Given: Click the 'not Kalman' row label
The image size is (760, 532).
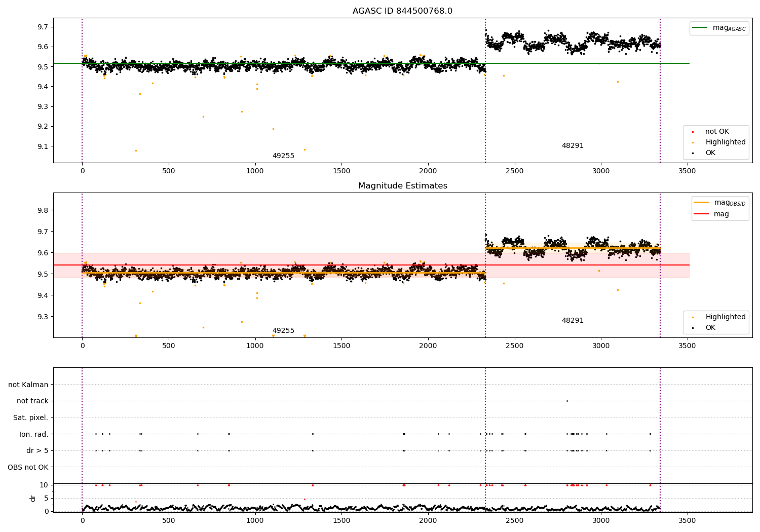Looking at the screenshot, I should [x=28, y=385].
